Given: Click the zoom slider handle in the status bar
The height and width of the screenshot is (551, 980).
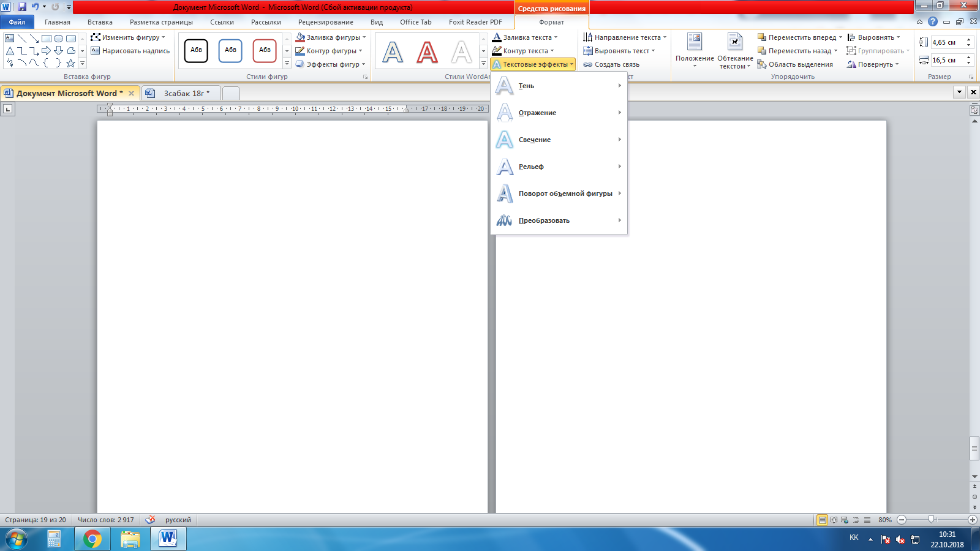Looking at the screenshot, I should (931, 520).
